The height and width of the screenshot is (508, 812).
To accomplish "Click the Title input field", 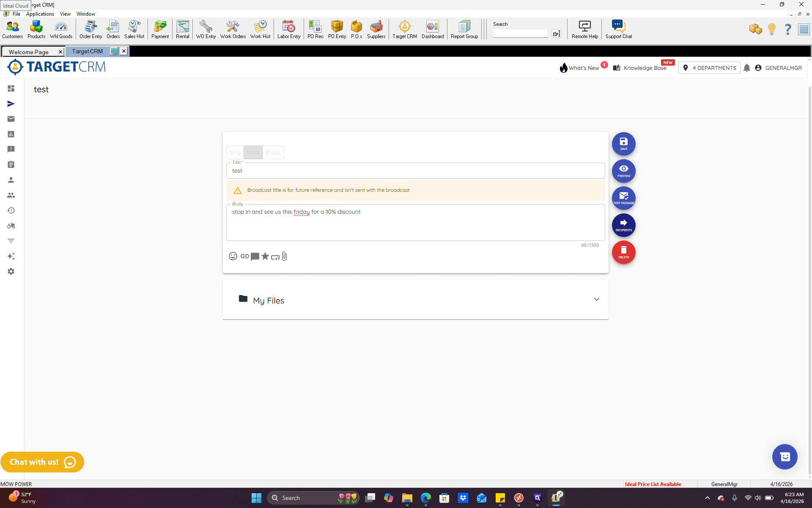I will 415,171.
